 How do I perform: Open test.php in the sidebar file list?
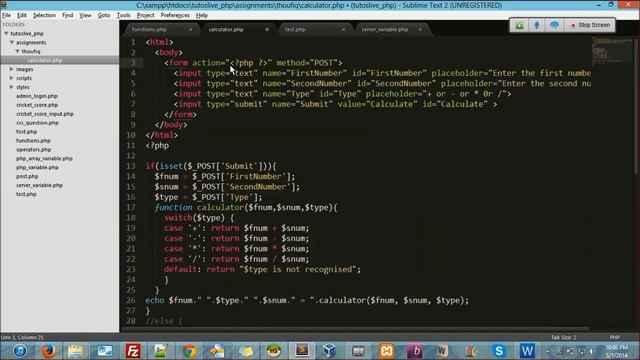click(x=26, y=194)
